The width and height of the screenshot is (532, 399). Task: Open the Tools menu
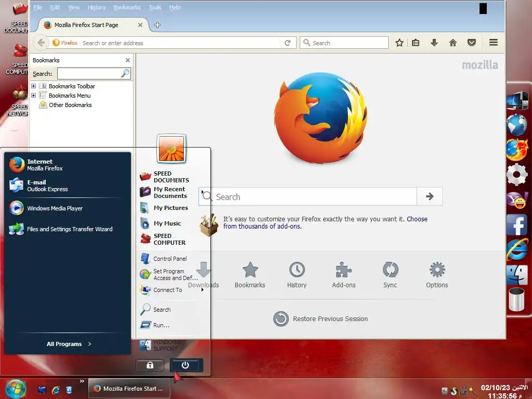[155, 7]
